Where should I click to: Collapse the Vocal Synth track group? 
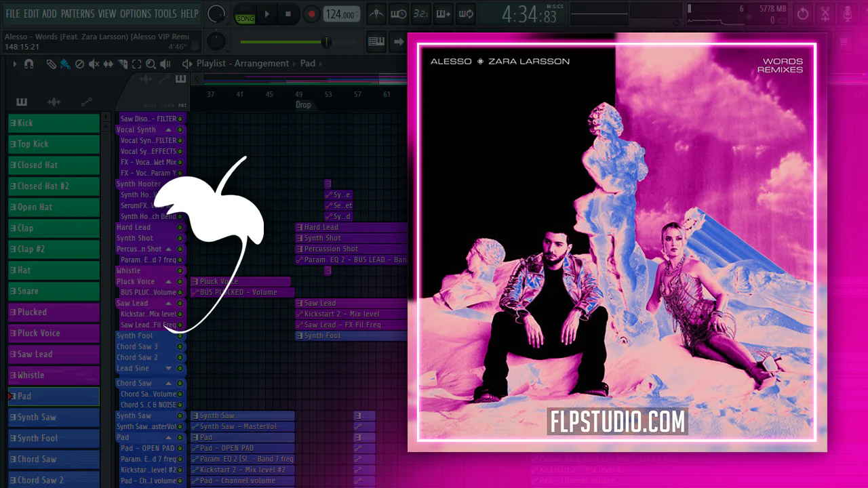(169, 129)
